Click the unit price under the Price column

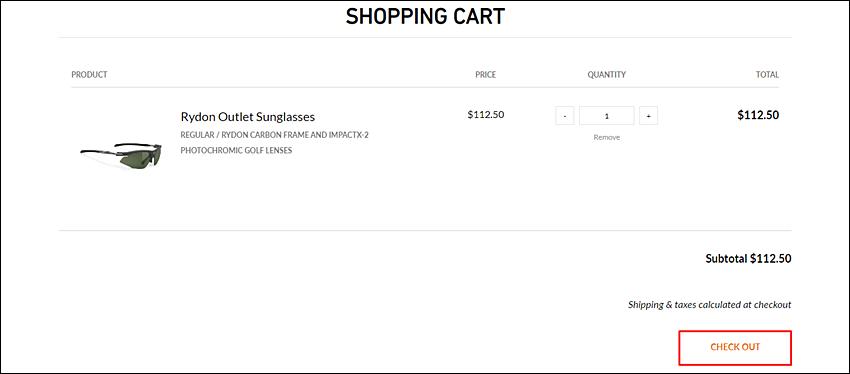486,115
